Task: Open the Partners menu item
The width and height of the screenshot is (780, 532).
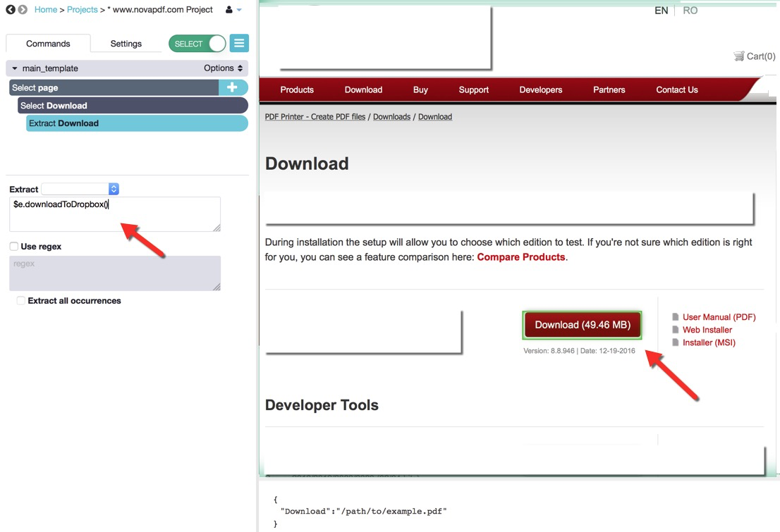Action: (x=609, y=89)
